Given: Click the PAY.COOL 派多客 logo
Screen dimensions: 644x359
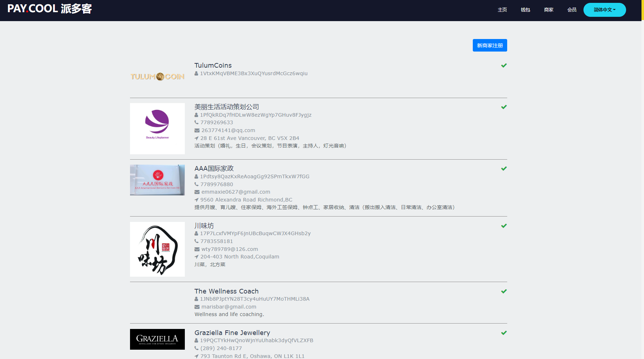Looking at the screenshot, I should click(x=49, y=9).
